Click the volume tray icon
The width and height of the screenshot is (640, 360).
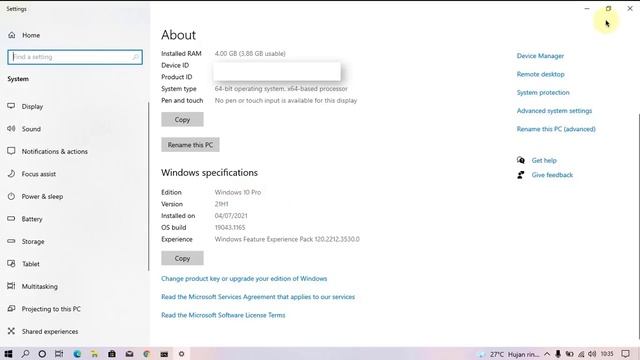592,354
